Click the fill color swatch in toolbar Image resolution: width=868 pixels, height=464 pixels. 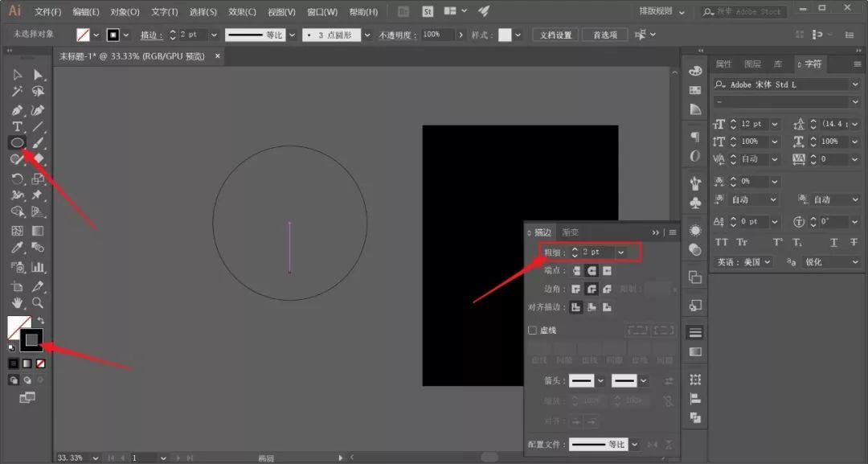(x=18, y=327)
